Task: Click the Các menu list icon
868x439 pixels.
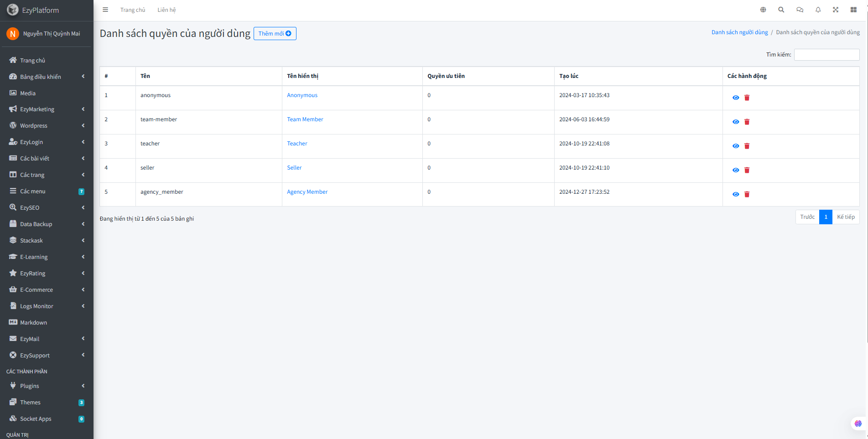Action: (13, 191)
